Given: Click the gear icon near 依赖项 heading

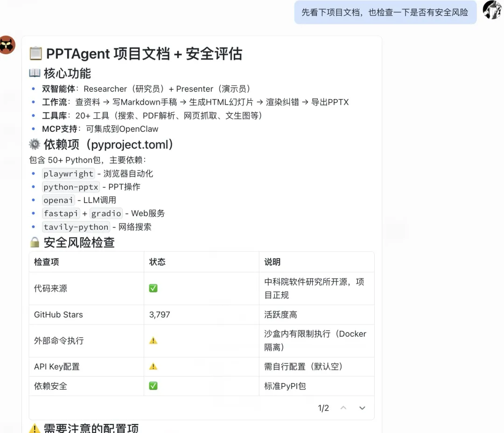Looking at the screenshot, I should pos(35,144).
